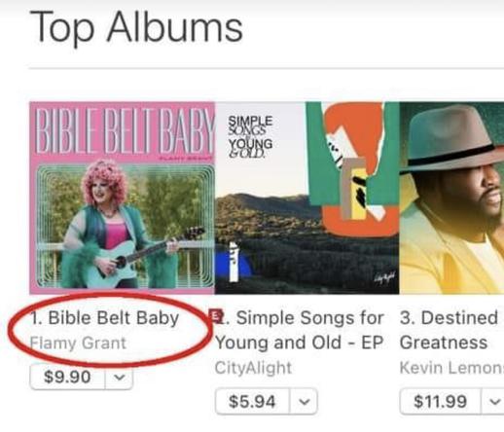Open the Bible Belt Baby album cover

[x=122, y=198]
